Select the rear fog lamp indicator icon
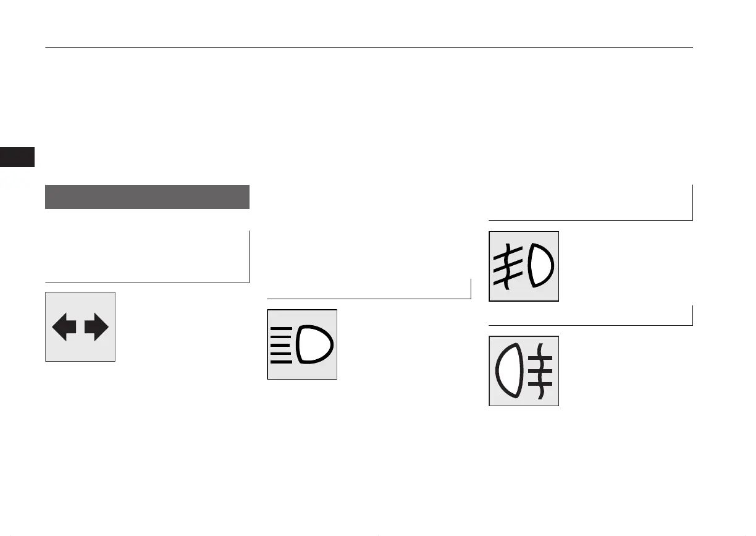The height and width of the screenshot is (536, 756). click(x=524, y=371)
